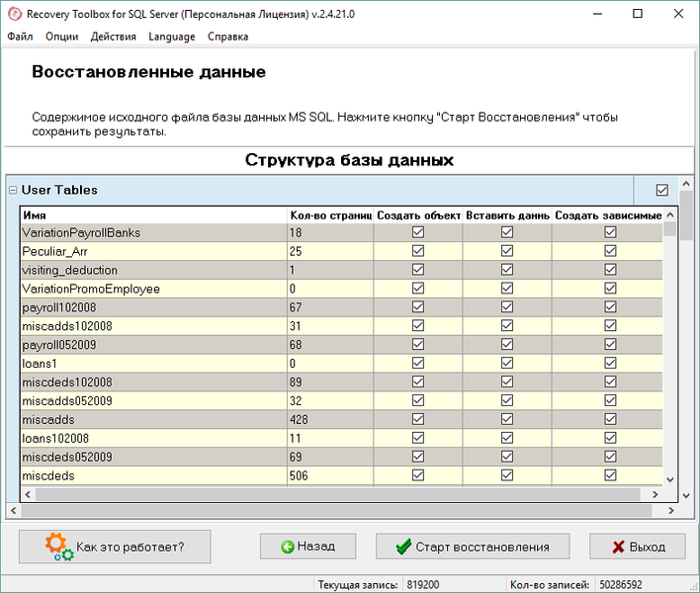Open the Справка menu
Screen dimensions: 700x593
227,37
